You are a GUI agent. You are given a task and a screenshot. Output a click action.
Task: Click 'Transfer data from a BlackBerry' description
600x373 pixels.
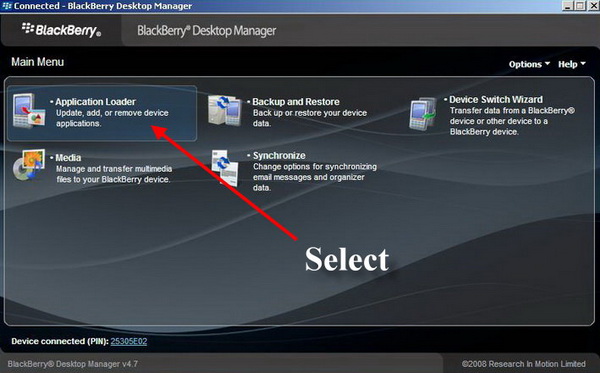click(x=512, y=121)
